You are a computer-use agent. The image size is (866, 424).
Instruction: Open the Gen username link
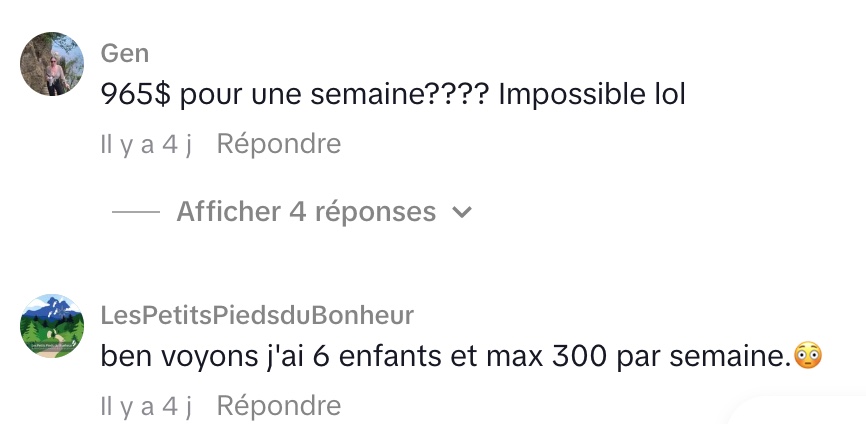click(x=125, y=53)
